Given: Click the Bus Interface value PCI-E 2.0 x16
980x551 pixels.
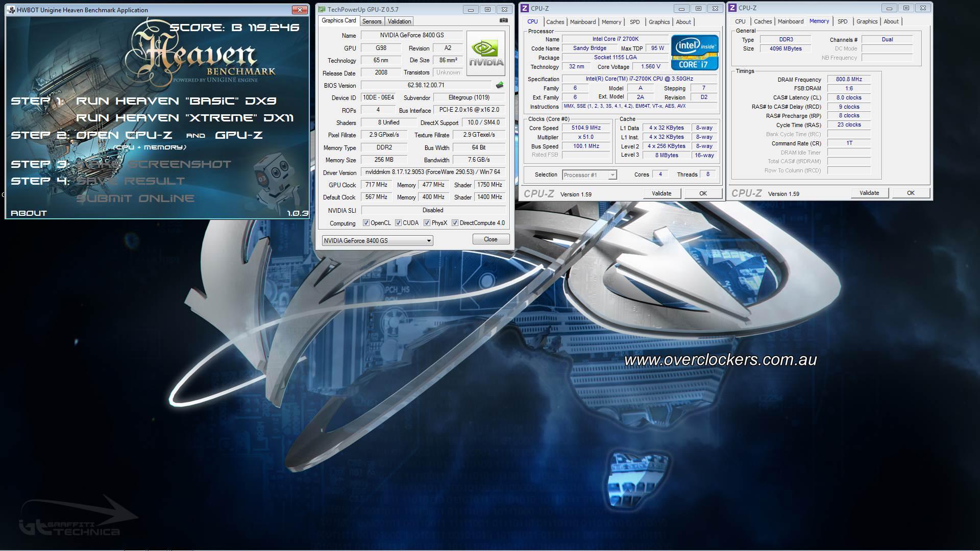Looking at the screenshot, I should click(x=469, y=110).
